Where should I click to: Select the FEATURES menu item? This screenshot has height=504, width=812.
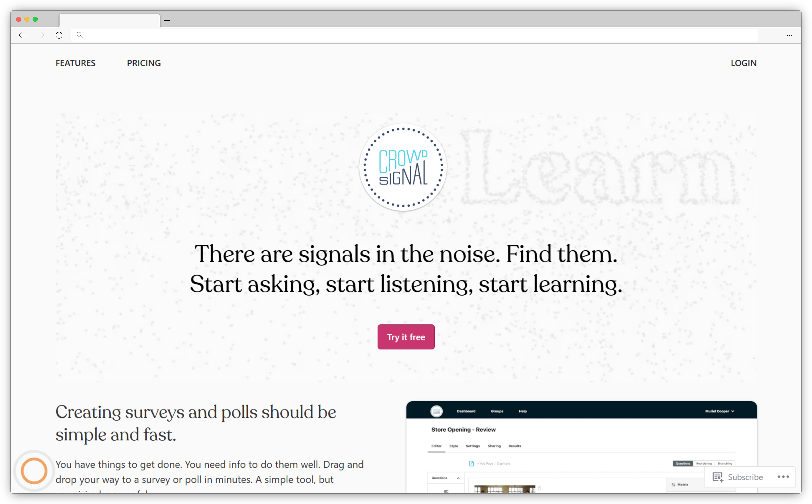click(x=76, y=63)
